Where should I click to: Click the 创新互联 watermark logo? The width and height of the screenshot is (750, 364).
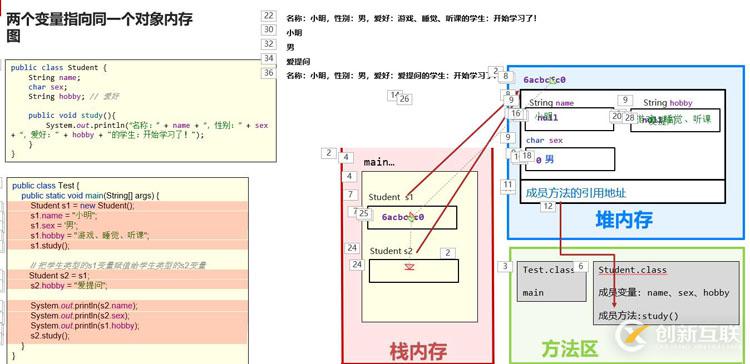(680, 333)
